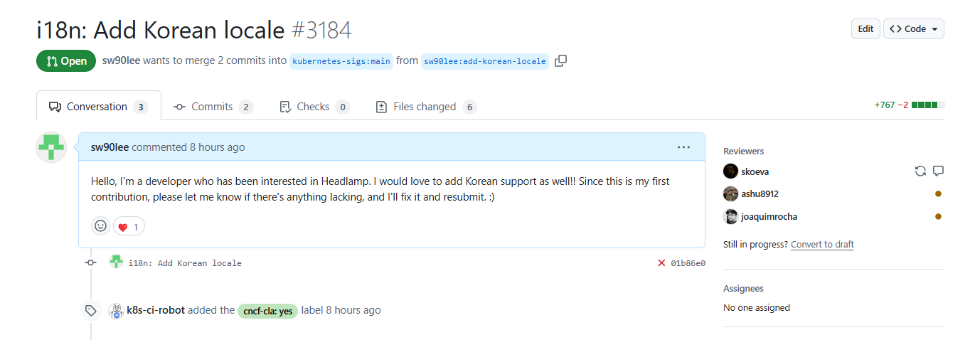The width and height of the screenshot is (980, 340).
Task: Add a reaction with the smiley icon
Action: (100, 226)
